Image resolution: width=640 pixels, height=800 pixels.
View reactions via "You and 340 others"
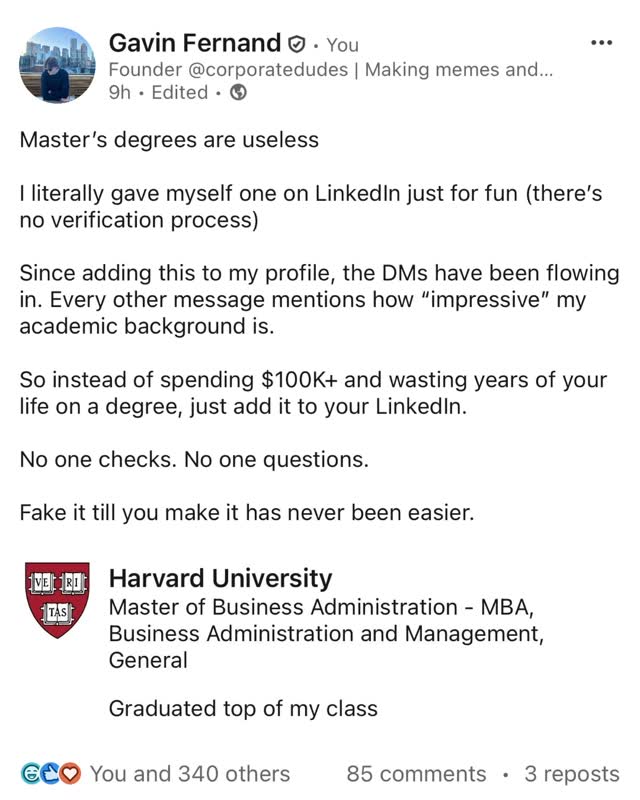pos(190,774)
